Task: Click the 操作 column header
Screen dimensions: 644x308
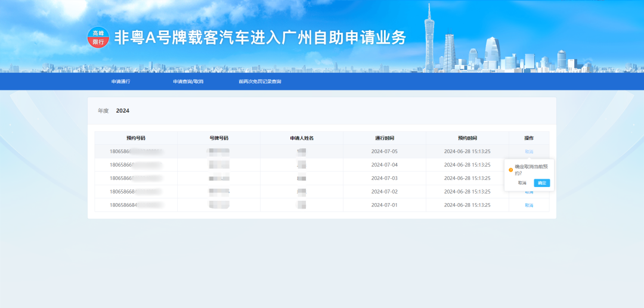Action: click(529, 138)
